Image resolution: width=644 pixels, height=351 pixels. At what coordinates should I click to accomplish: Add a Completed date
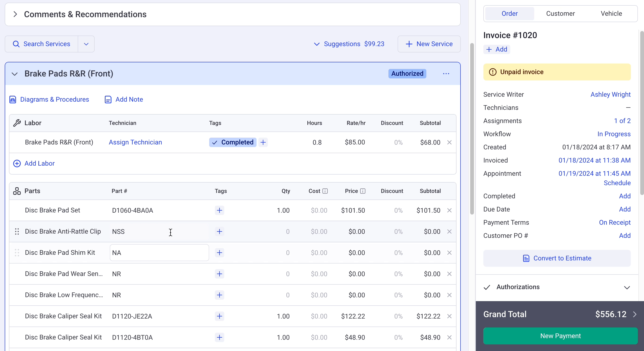(625, 196)
